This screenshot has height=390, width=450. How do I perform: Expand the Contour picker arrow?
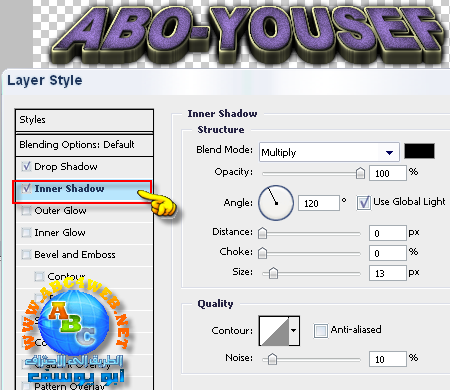(294, 331)
